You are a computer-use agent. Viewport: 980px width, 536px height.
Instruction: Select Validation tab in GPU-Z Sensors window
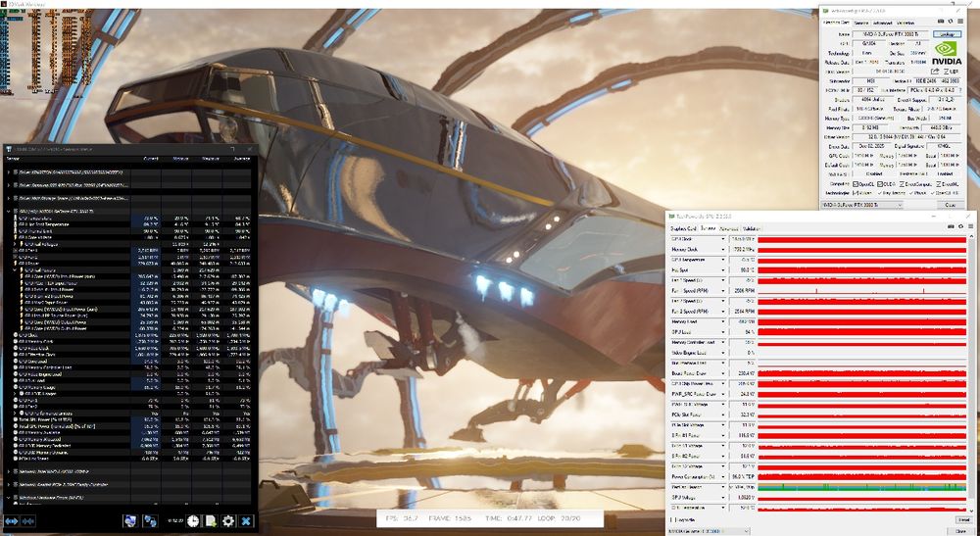(x=751, y=228)
